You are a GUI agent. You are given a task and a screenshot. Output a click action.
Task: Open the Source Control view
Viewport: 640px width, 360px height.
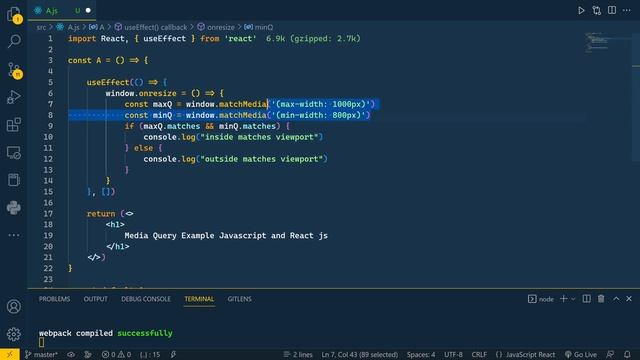click(x=14, y=70)
